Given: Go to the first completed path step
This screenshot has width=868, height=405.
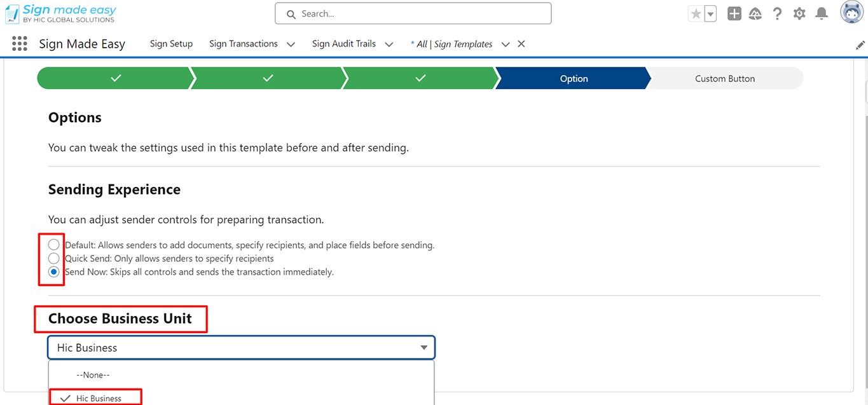Looking at the screenshot, I should point(115,78).
